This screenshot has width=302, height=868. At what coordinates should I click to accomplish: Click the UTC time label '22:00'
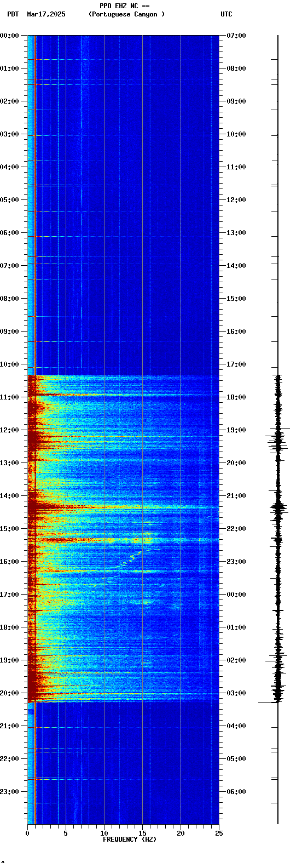pos(236,529)
